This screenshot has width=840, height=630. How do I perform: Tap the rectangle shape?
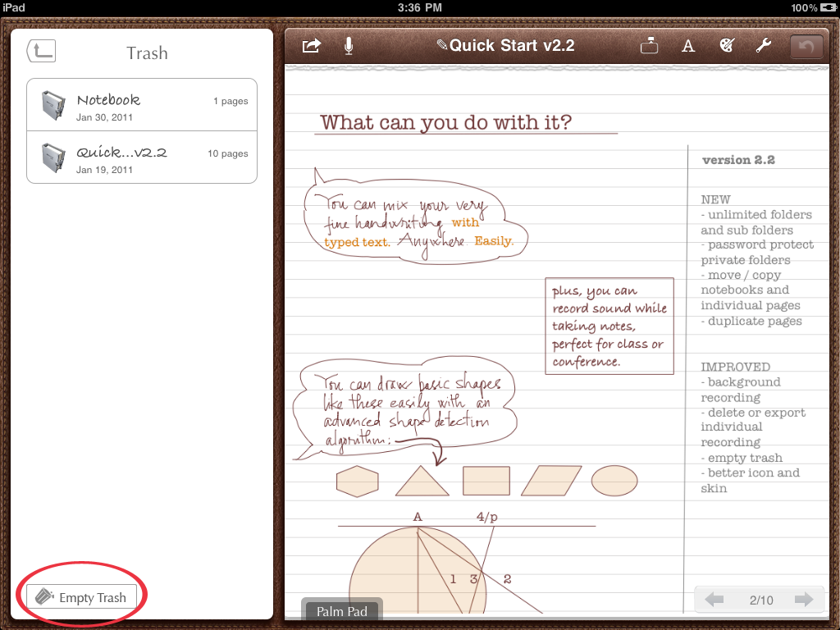click(x=486, y=481)
